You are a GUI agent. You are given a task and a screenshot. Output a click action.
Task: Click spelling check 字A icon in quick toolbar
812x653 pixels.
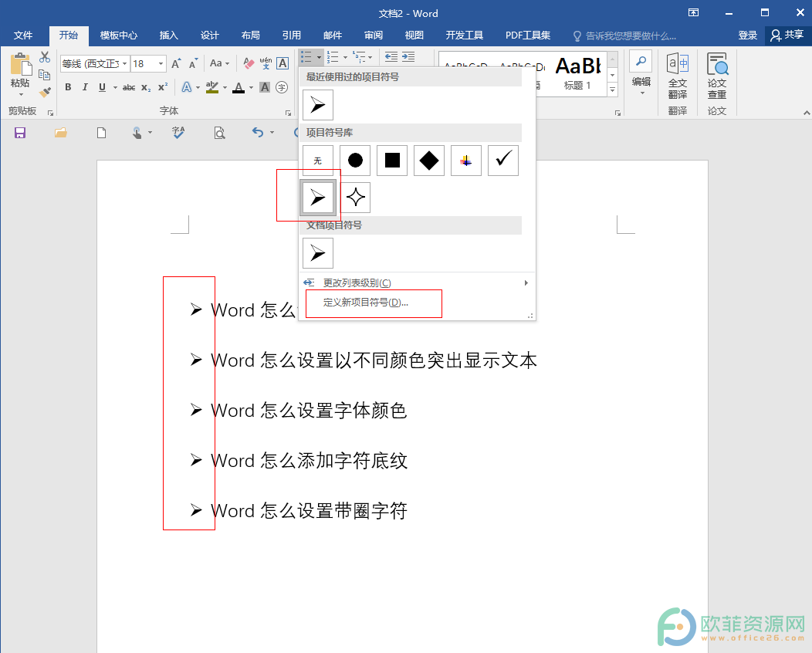click(178, 133)
